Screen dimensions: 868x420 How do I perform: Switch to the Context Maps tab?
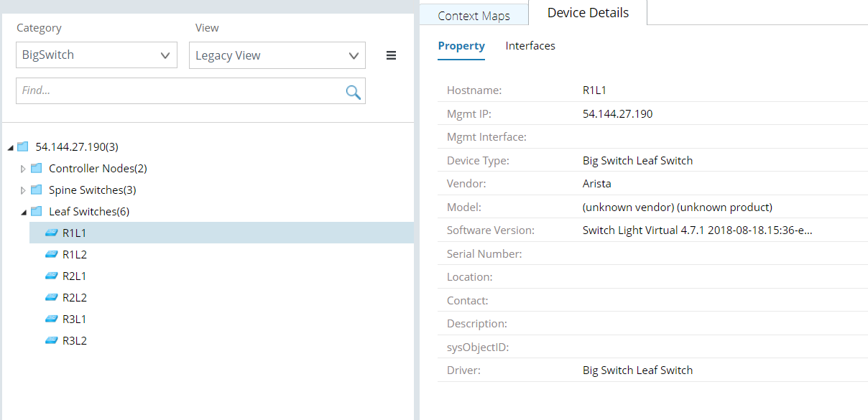click(474, 15)
